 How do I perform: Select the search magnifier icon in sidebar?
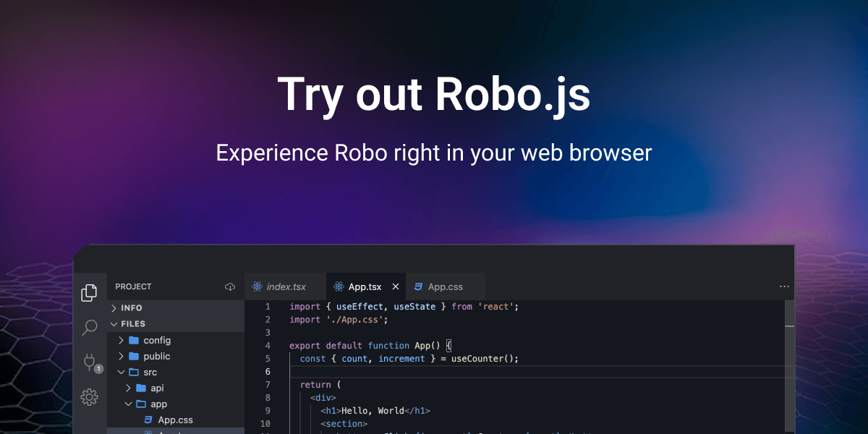pos(90,328)
